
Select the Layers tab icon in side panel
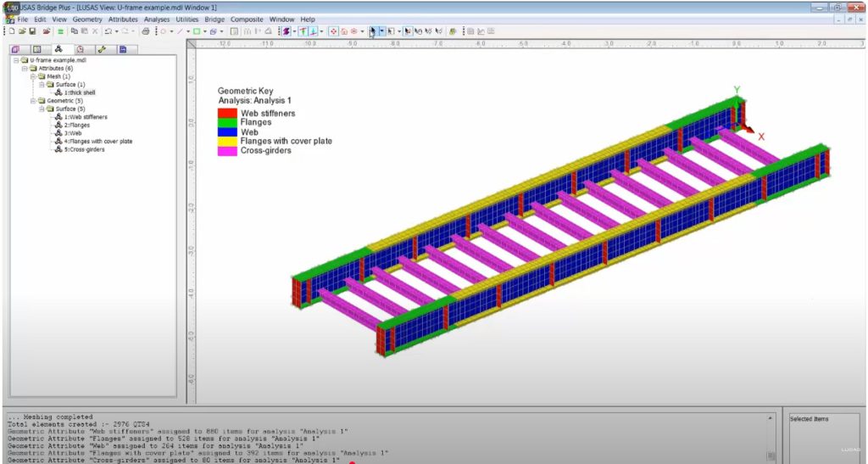15,49
